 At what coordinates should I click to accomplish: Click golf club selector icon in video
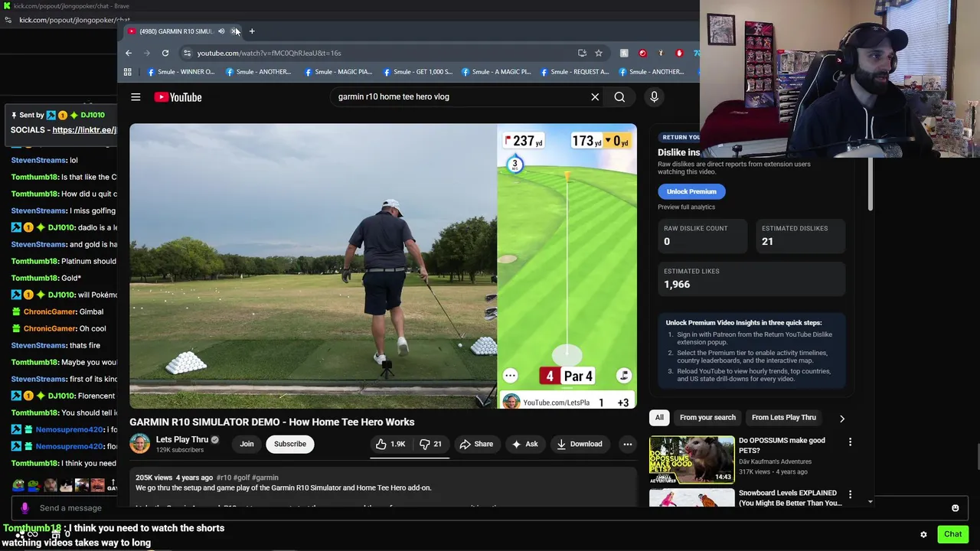(624, 375)
